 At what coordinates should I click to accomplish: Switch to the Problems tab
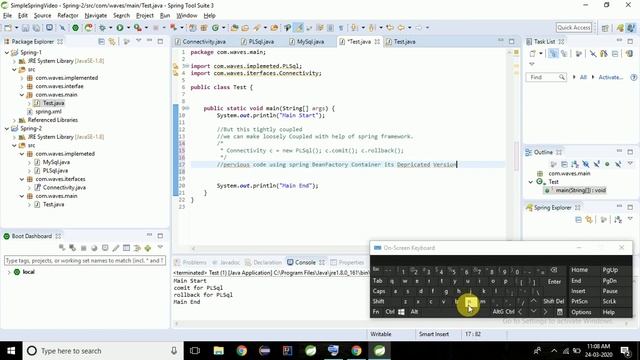click(x=191, y=262)
